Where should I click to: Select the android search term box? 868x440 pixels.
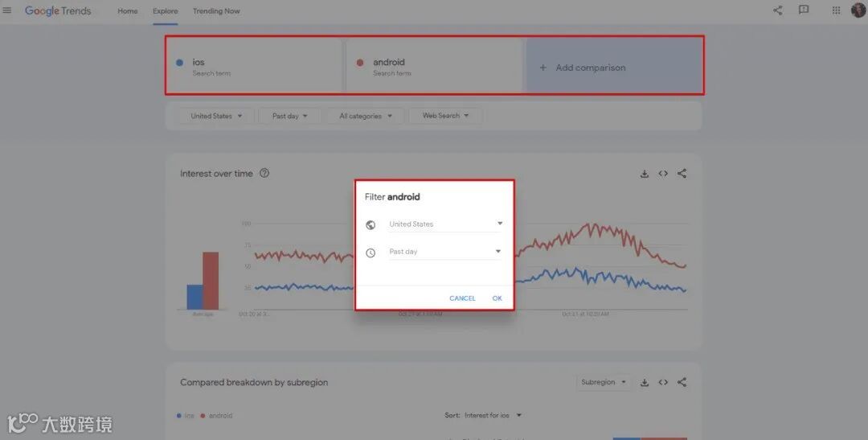[x=435, y=67]
